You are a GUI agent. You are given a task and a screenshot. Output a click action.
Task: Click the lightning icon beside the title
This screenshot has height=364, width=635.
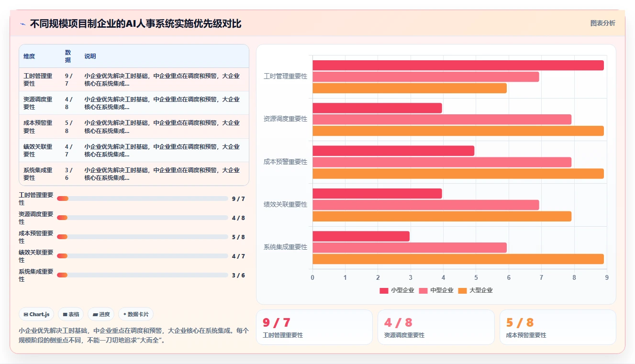tap(22, 24)
